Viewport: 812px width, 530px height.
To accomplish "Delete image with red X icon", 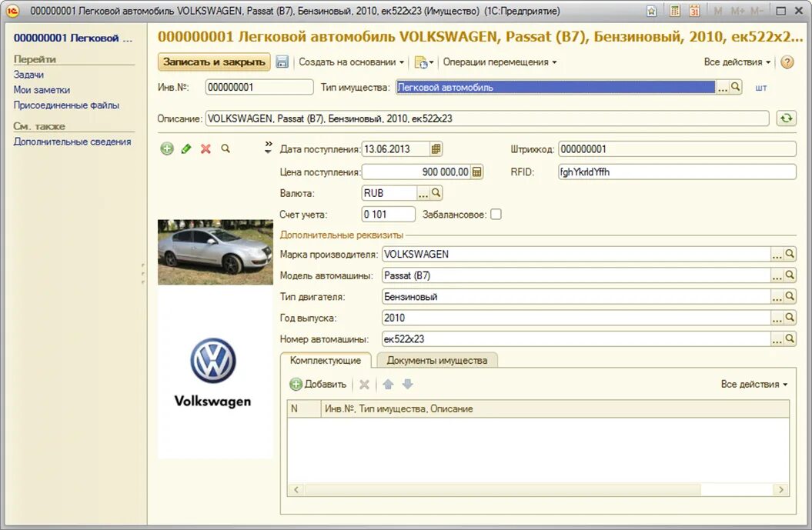I will click(206, 149).
